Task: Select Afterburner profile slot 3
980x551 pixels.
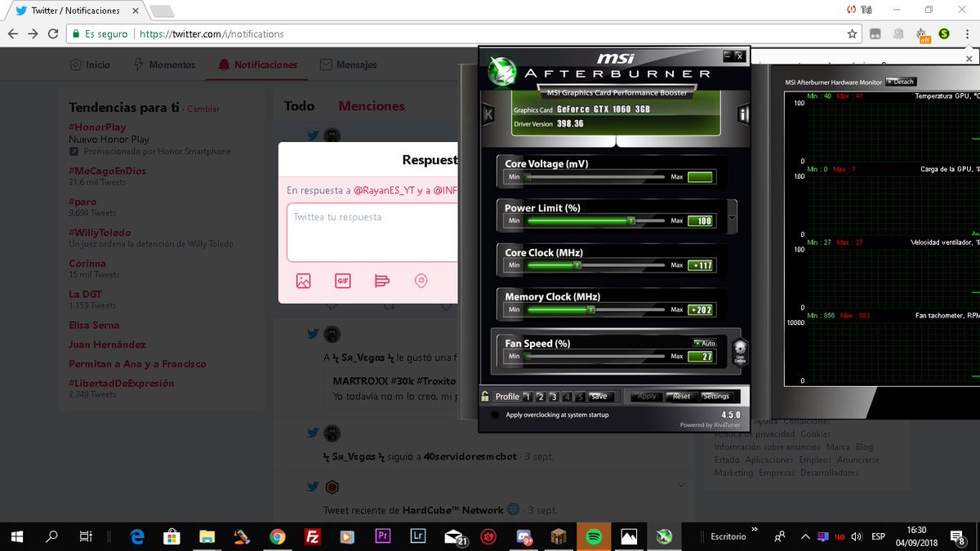Action: [x=554, y=397]
